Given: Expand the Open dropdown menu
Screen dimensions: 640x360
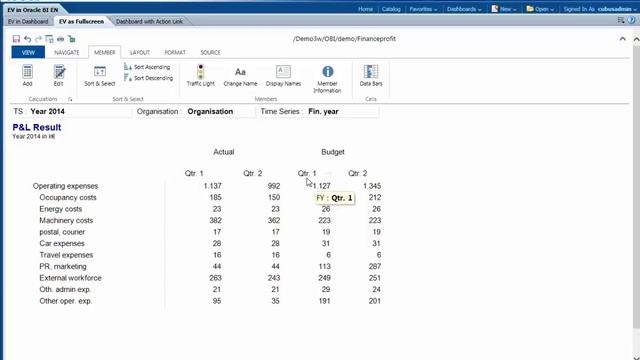Looking at the screenshot, I should [x=540, y=9].
